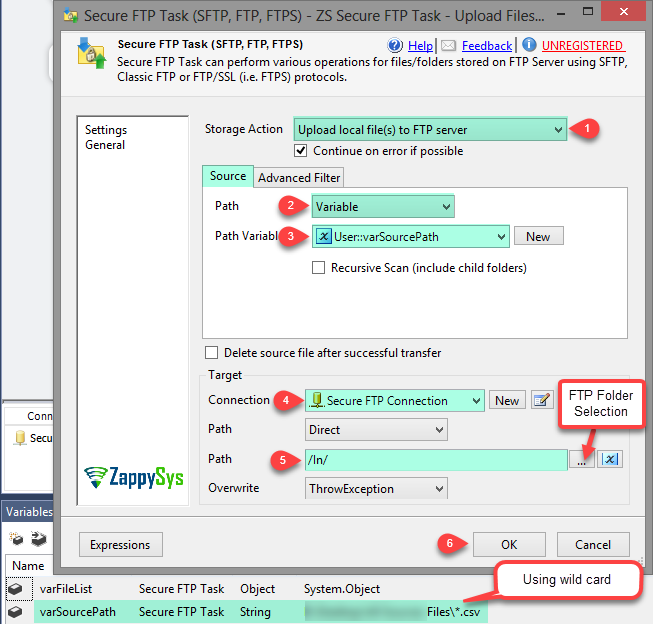
Task: Close the Secure FTP Task dialog
Action: click(624, 12)
